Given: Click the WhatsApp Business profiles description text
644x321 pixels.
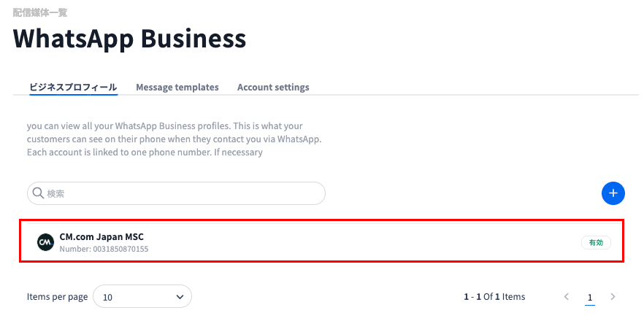Looking at the screenshot, I should [x=175, y=139].
